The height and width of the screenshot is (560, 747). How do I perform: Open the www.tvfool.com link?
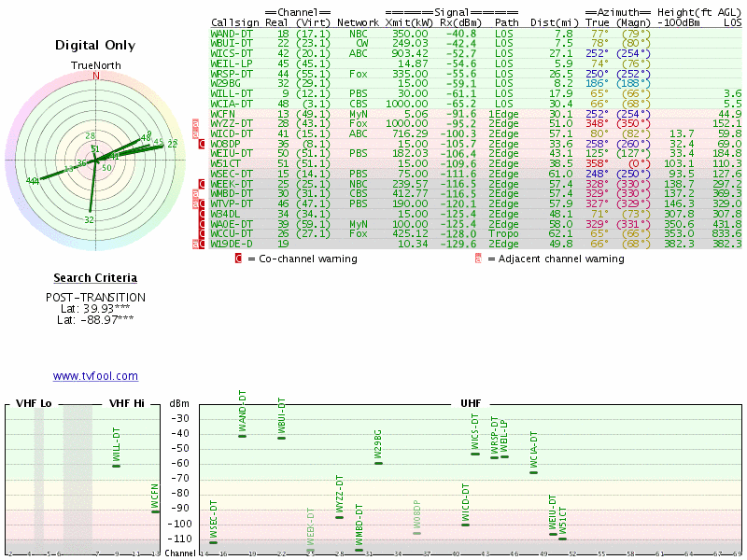[x=95, y=376]
